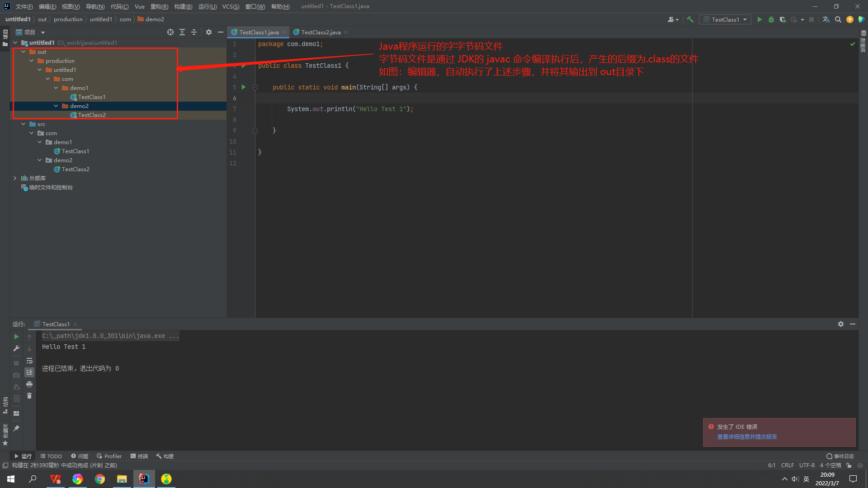This screenshot has height=488, width=868.
Task: Click the run gutter arrow beside the main method
Action: tap(244, 87)
